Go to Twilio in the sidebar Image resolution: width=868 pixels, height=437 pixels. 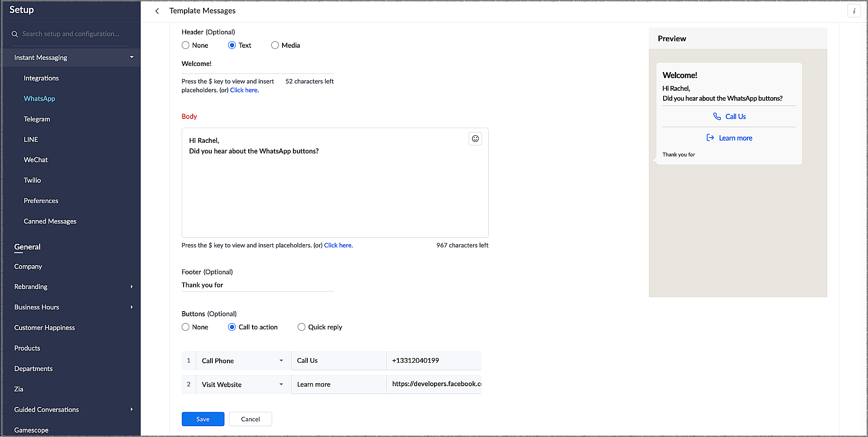(32, 180)
